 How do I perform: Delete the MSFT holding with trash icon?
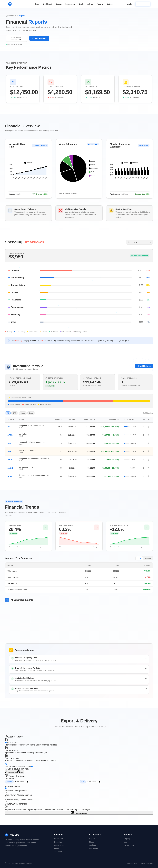148,451
